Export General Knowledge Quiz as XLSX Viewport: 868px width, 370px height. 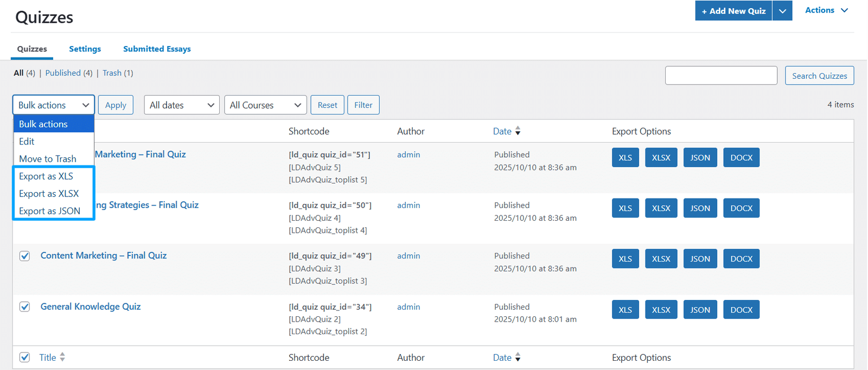(661, 310)
